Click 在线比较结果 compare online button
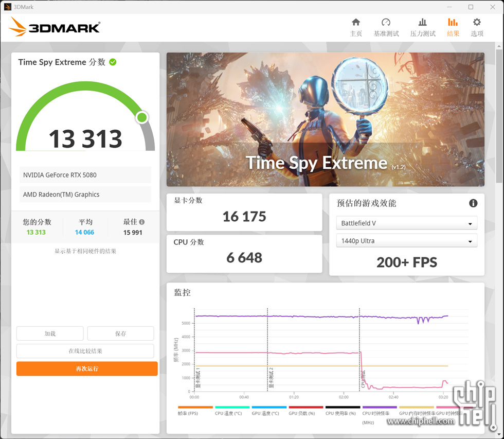This screenshot has width=504, height=439. click(85, 351)
